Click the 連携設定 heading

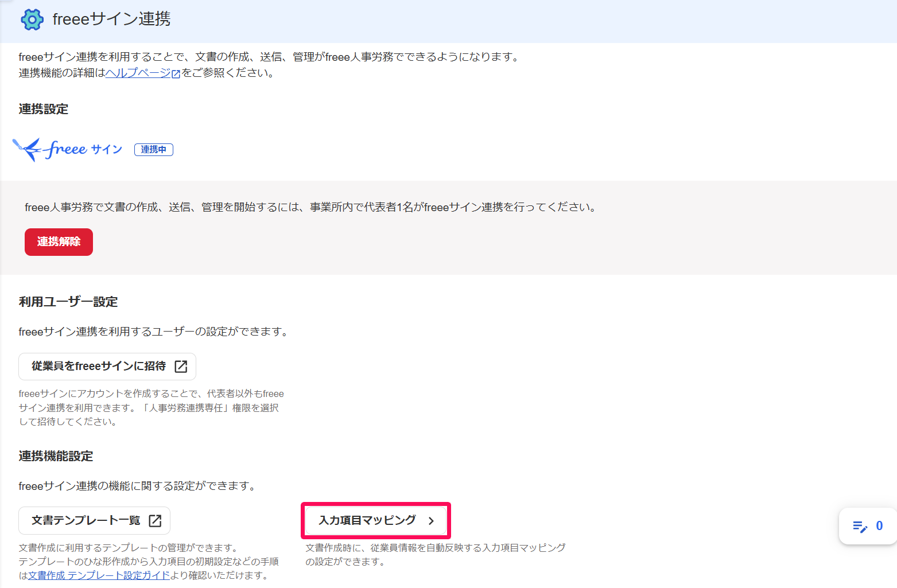[x=44, y=109]
